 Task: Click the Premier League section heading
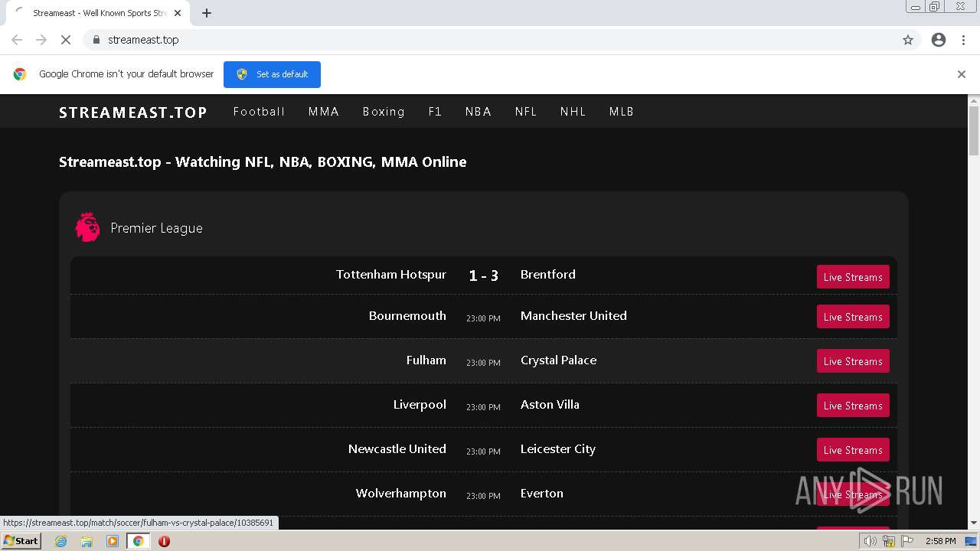click(x=156, y=228)
